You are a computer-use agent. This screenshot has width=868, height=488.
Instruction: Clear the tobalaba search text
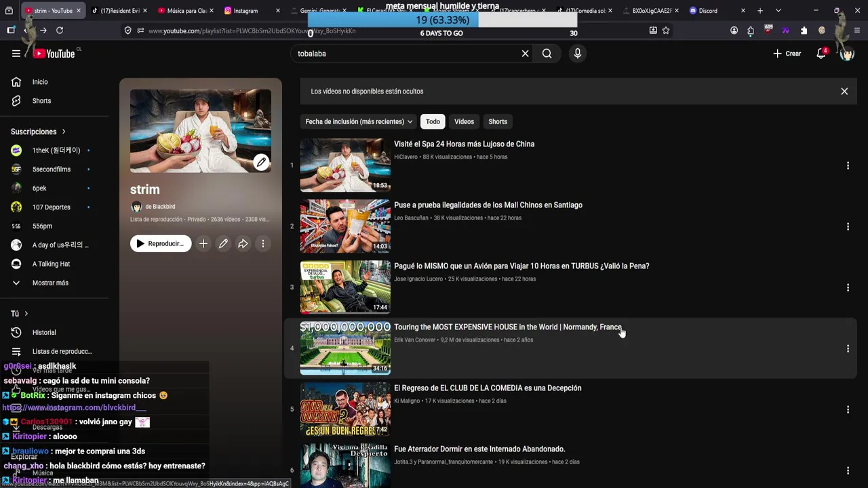[525, 54]
